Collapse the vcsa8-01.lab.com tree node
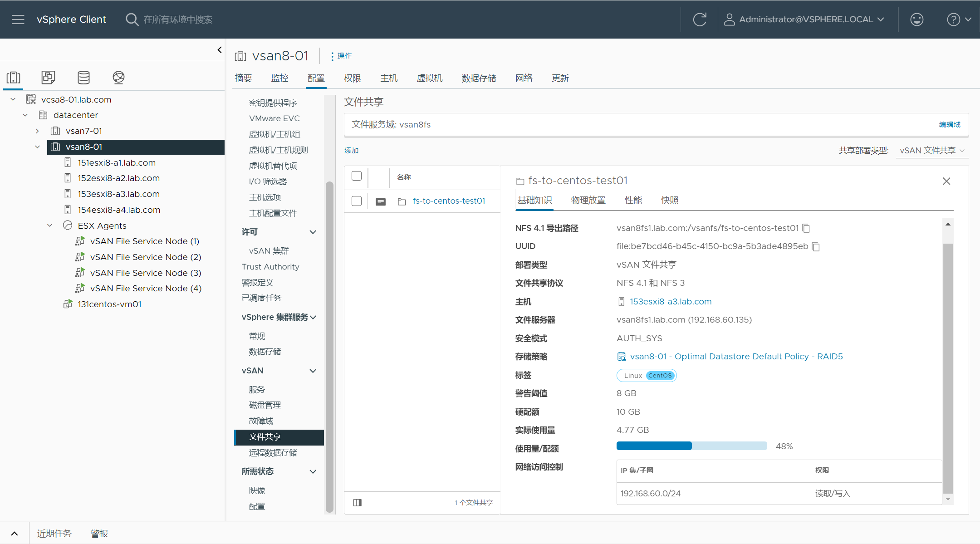980x544 pixels. pos(13,99)
